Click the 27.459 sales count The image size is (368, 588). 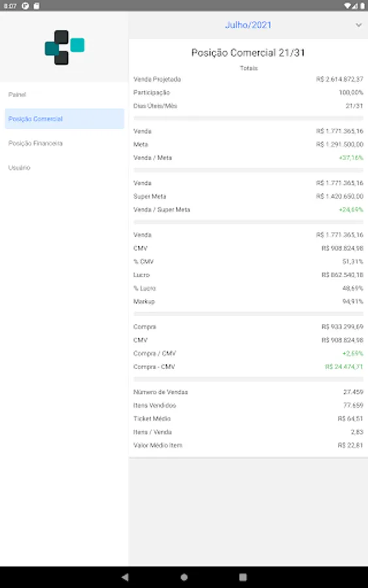(353, 392)
